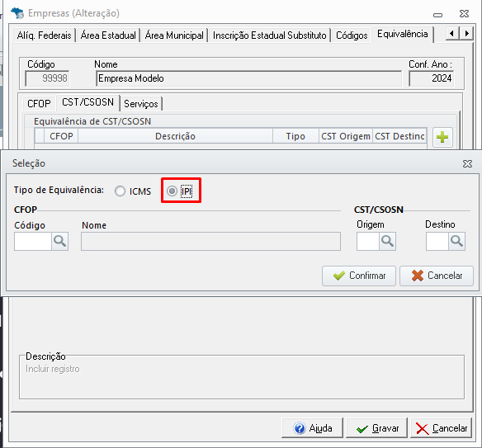Open the Origem CST search magnifier

[x=387, y=241]
